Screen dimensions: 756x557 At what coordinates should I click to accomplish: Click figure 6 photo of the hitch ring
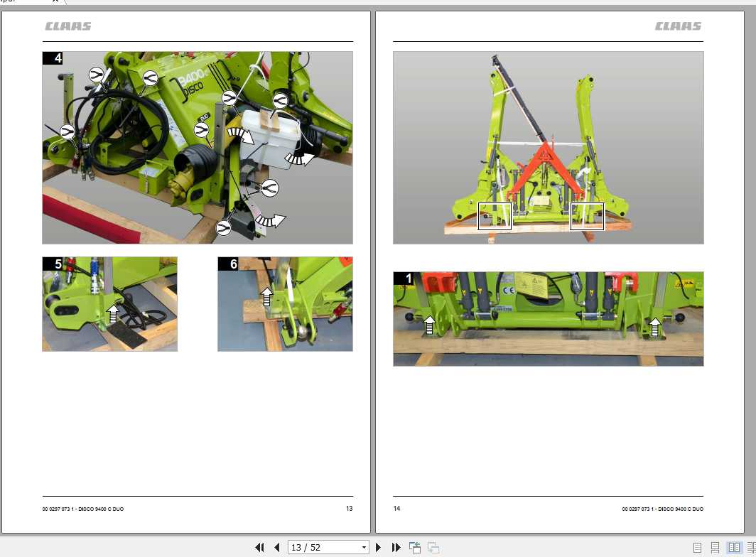(x=284, y=304)
